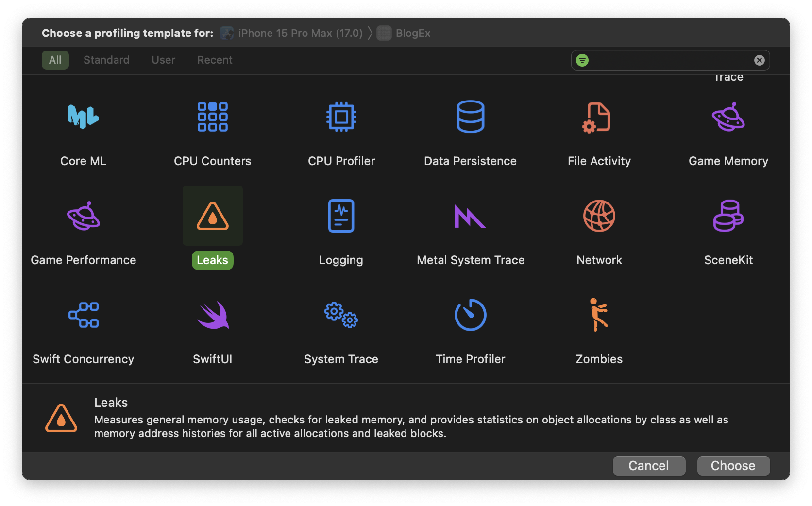Click the highlighted Leaks label

coord(213,260)
